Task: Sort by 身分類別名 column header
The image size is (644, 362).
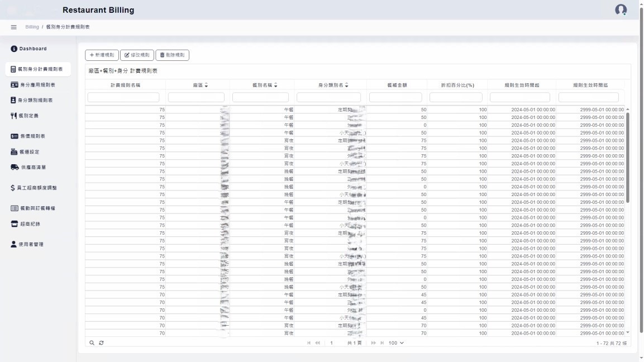Action: coord(332,85)
